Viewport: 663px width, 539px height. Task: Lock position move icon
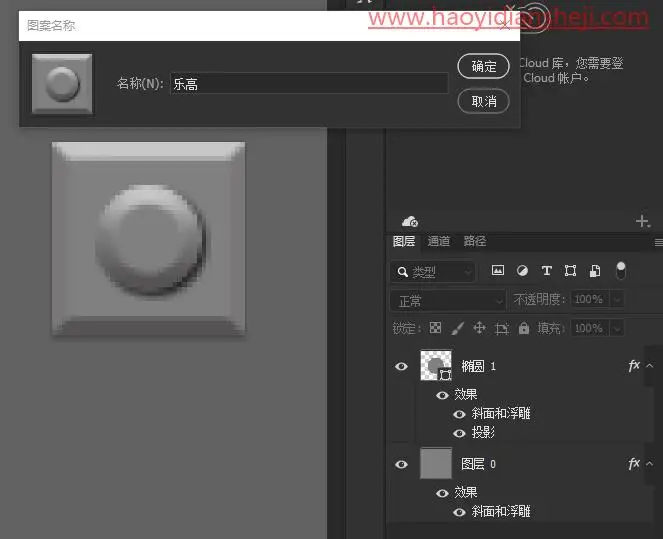point(479,328)
